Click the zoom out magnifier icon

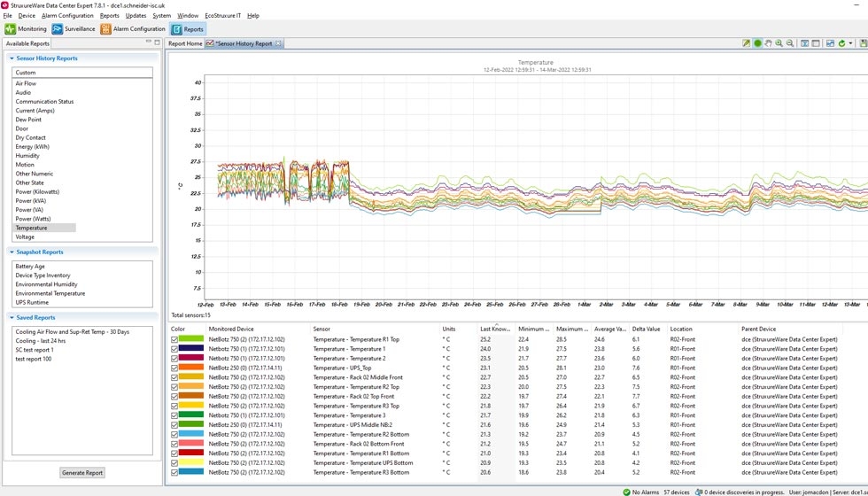coord(790,43)
